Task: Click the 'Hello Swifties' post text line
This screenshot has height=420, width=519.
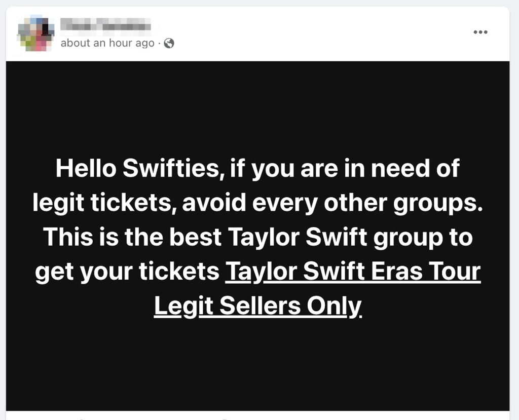Action: pyautogui.click(x=257, y=168)
